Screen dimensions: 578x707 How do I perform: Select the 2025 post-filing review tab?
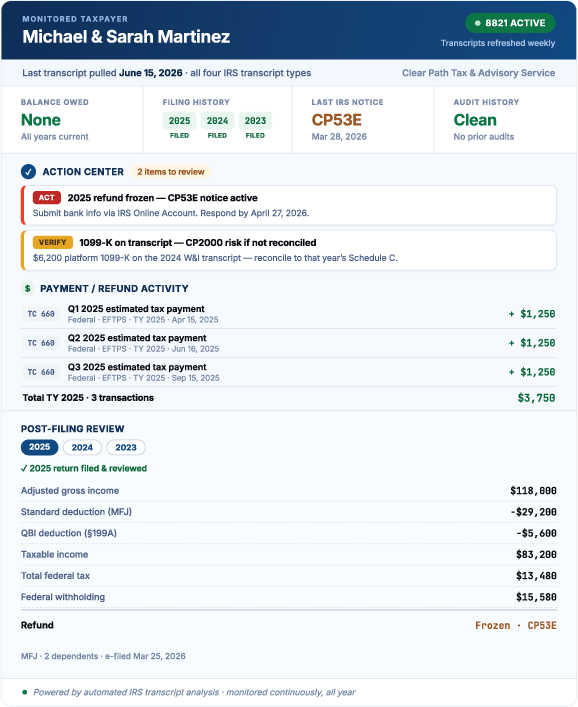click(40, 447)
